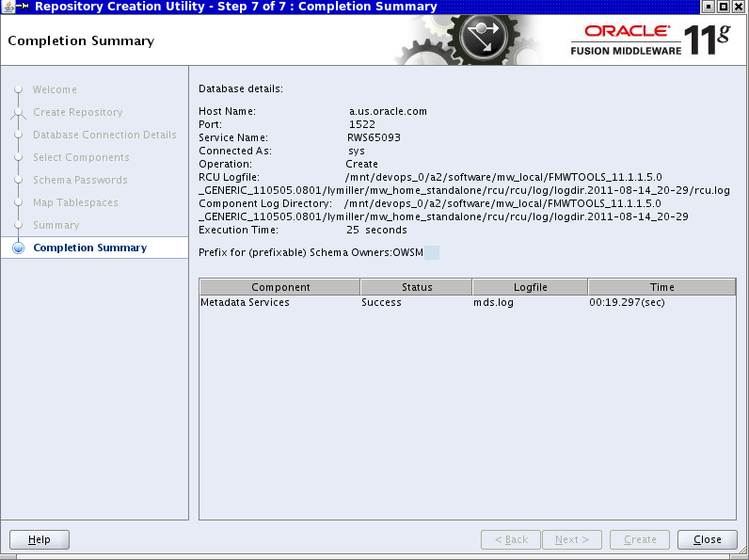The width and height of the screenshot is (749, 560).
Task: Click the Component column header
Action: point(279,287)
